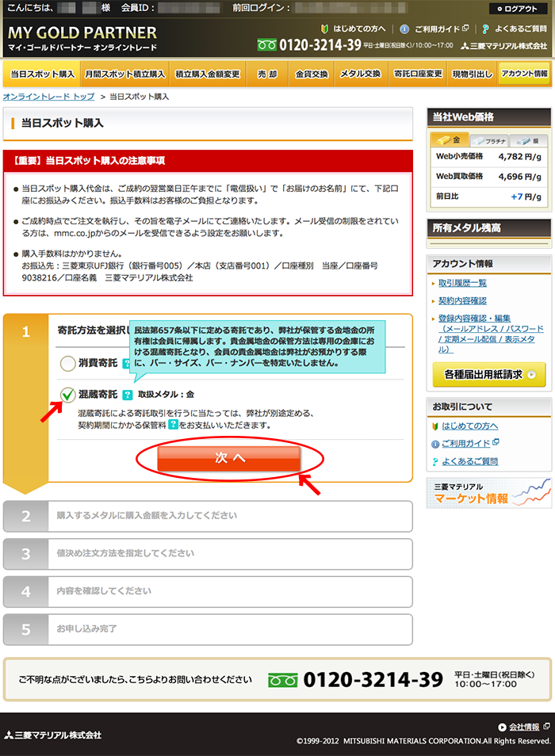Click the free-dial icon next to header phone number
The image size is (555, 756).
266,45
